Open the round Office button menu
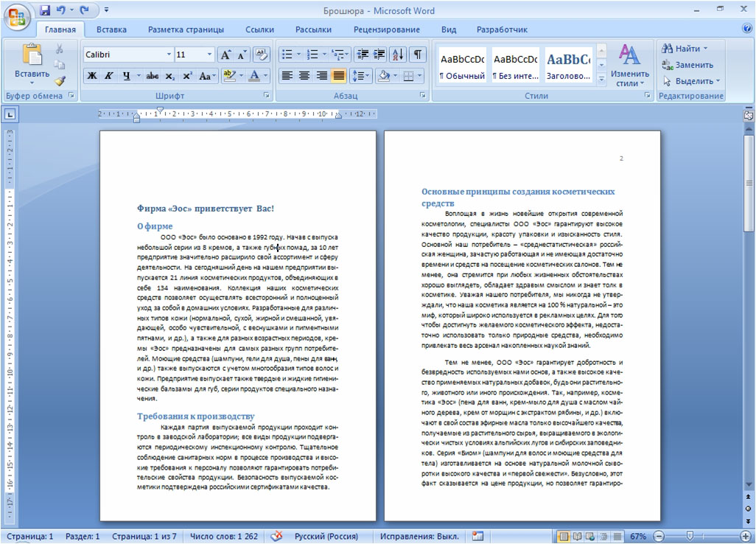This screenshot has width=756, height=544. click(x=16, y=18)
